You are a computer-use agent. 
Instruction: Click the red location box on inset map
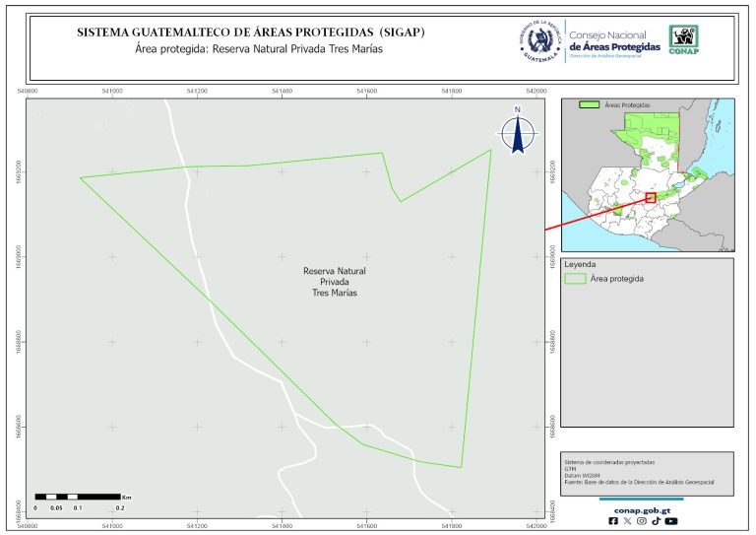pos(651,198)
